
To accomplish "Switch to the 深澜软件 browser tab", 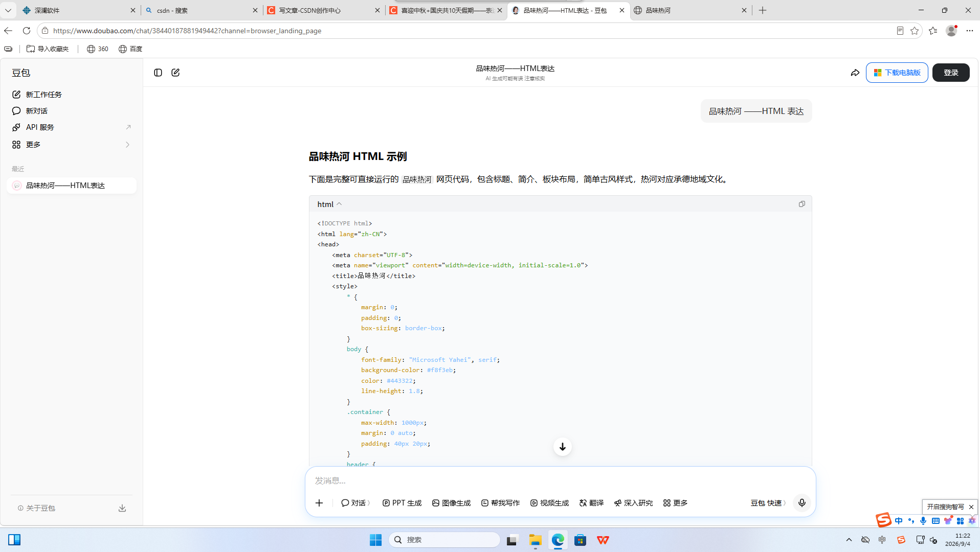I will [x=79, y=10].
